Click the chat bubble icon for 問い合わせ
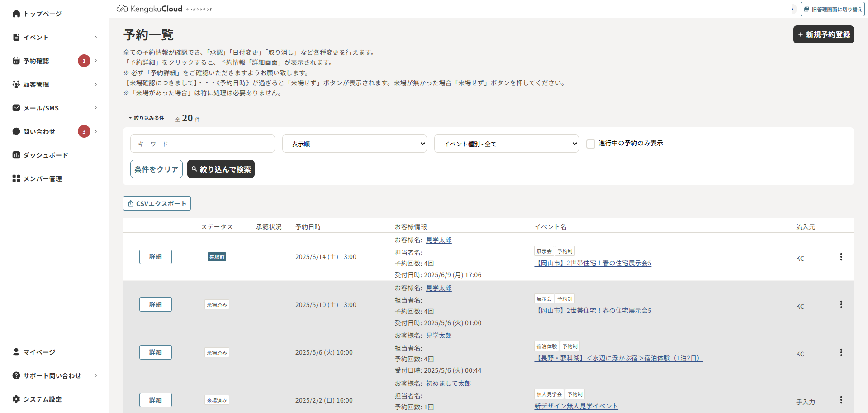 [16, 131]
